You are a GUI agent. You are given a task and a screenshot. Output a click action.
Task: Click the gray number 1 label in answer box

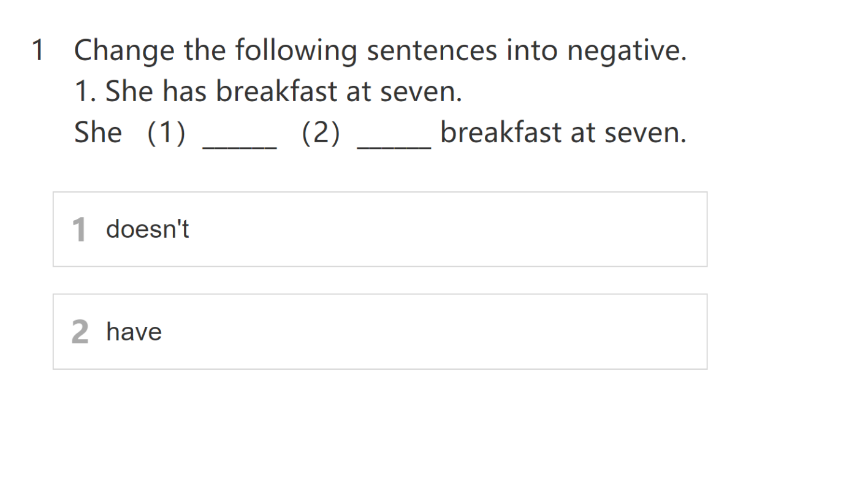tap(79, 230)
